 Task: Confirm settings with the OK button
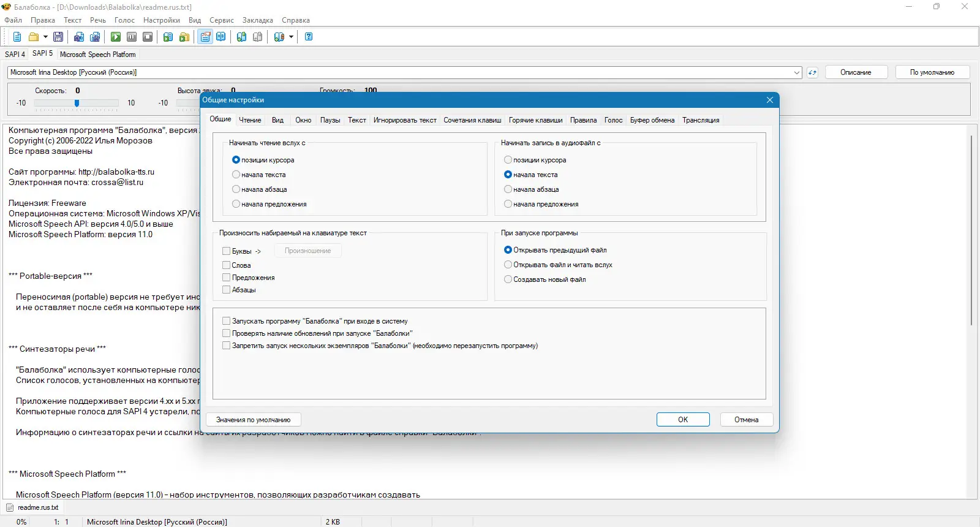coord(683,420)
